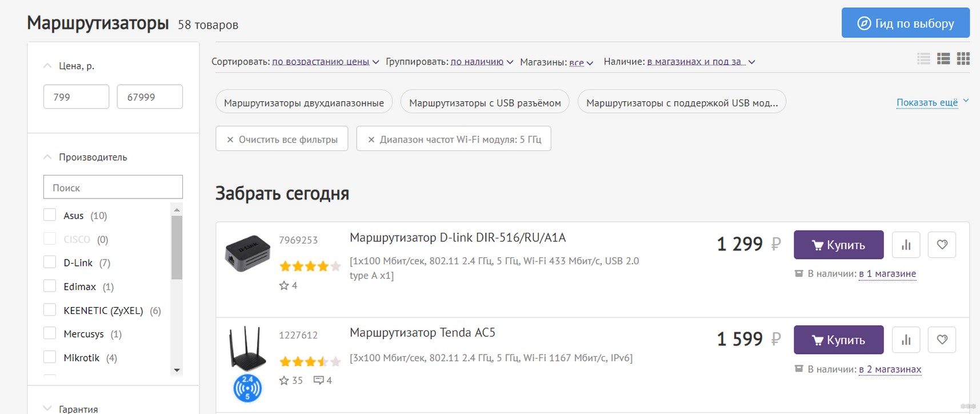
Task: Switch to compact list view icon
Action: 923,58
